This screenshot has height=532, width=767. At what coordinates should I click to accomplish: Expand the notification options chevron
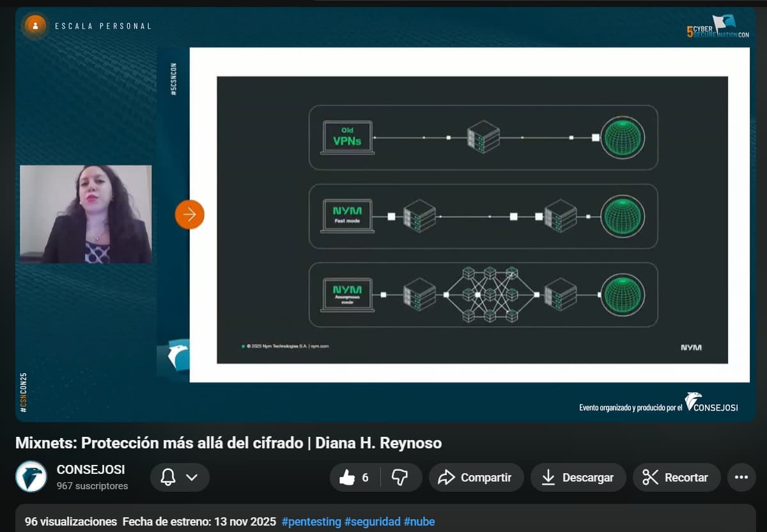[x=192, y=478]
